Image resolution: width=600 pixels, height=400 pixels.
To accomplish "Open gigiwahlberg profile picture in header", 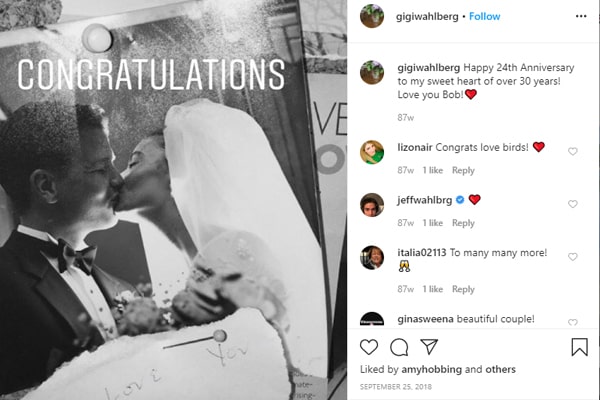I will (372, 16).
